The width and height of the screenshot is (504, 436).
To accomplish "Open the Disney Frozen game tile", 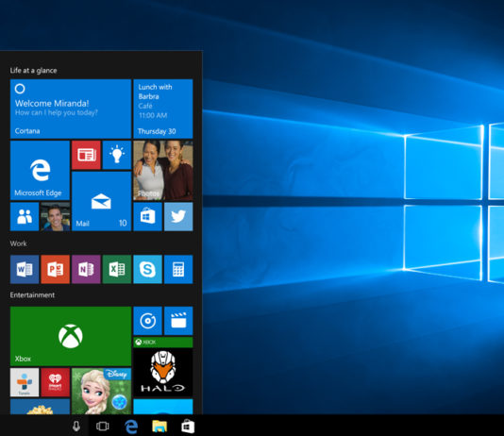I will pyautogui.click(x=101, y=392).
